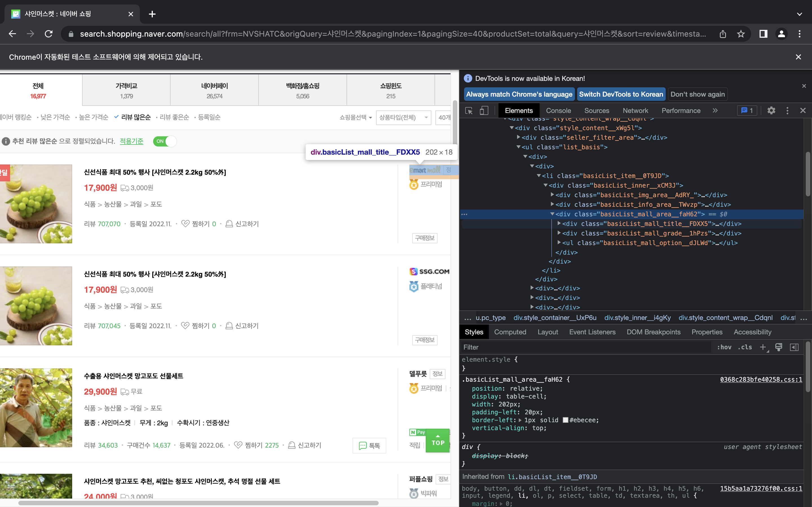Show more DevTools tabs chevron
812x507 pixels.
pyautogui.click(x=715, y=111)
